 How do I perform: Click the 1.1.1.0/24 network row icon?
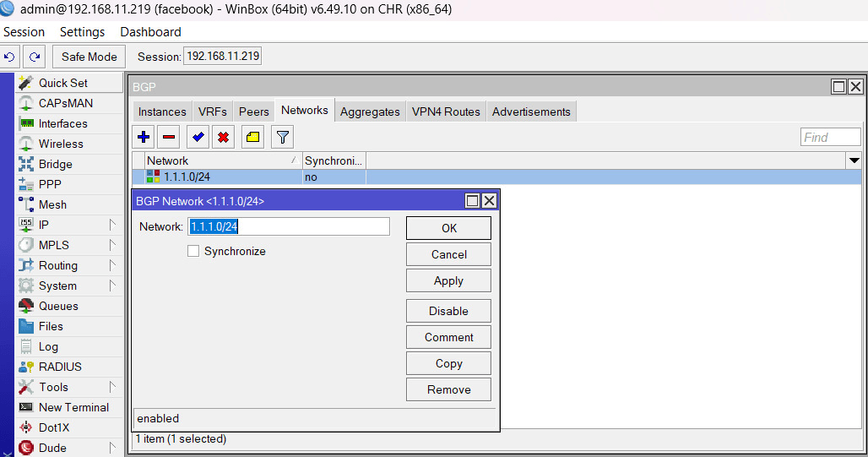pyautogui.click(x=153, y=177)
